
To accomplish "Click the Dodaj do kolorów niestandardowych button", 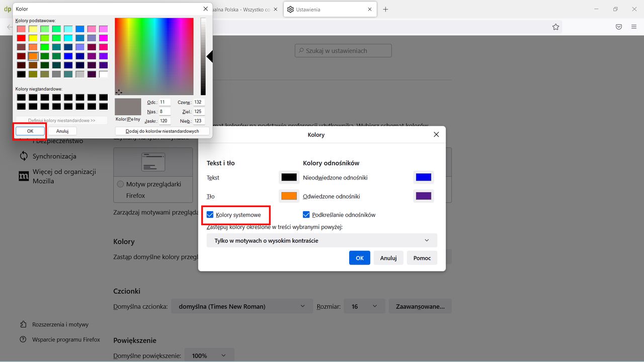I will click(162, 130).
